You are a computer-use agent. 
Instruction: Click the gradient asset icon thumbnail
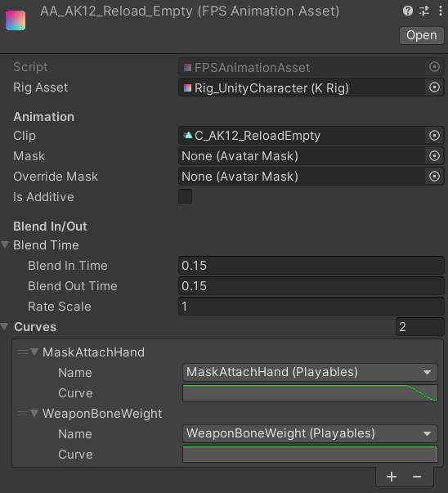pyautogui.click(x=16, y=20)
